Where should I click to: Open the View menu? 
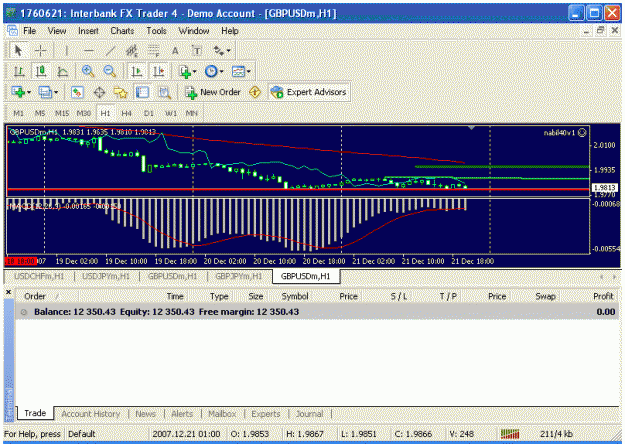point(57,31)
